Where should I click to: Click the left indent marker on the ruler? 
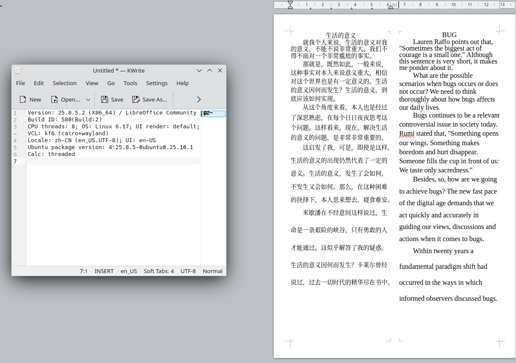290,5
